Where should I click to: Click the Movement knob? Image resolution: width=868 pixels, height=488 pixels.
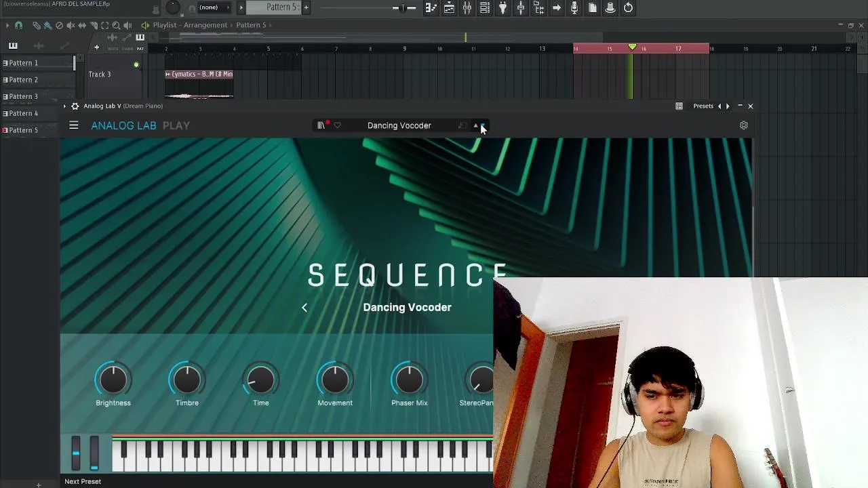coord(335,380)
